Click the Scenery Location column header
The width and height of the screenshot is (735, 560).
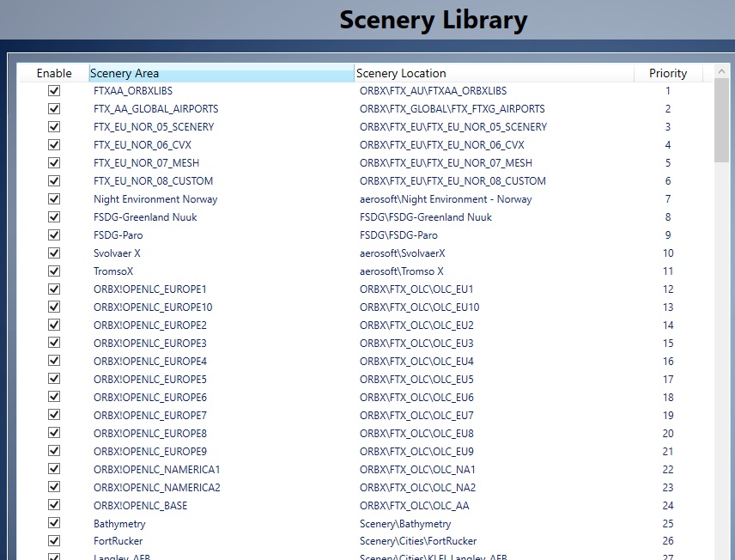494,73
